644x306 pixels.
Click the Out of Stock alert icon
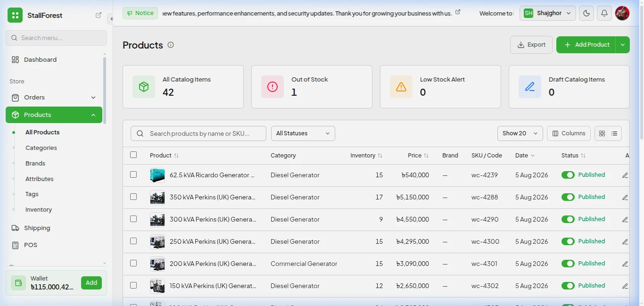click(272, 87)
